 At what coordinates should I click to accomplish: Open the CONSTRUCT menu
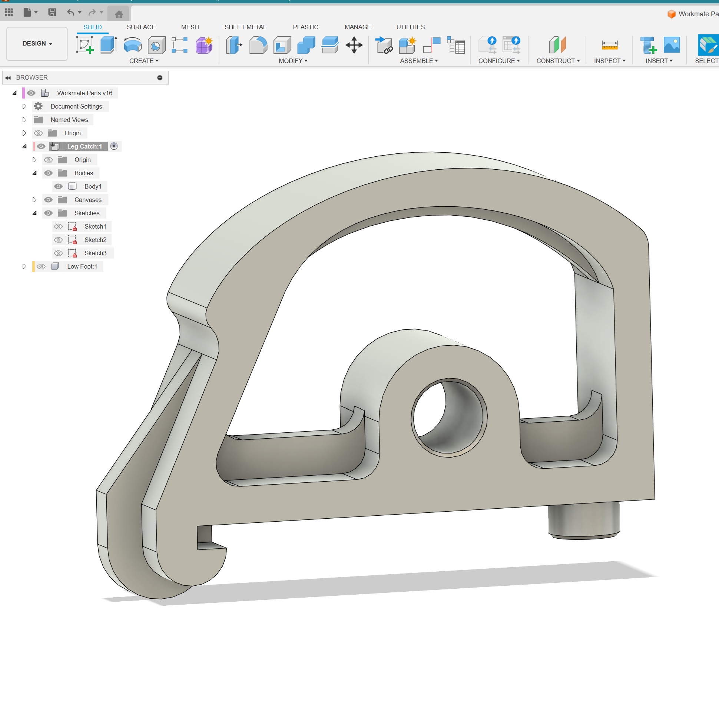[x=558, y=61]
